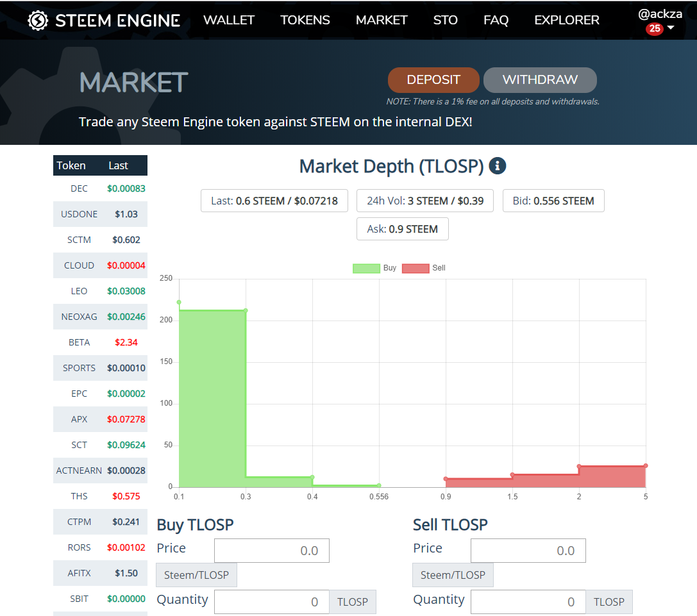The height and width of the screenshot is (616, 697).
Task: Click the Steem/TLOSP label under Sell Price
Action: (x=453, y=575)
